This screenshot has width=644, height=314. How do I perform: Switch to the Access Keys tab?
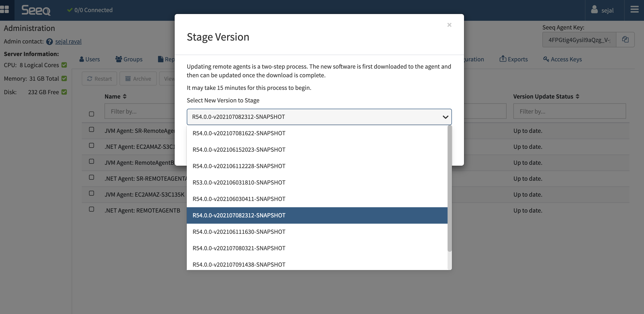(x=562, y=59)
